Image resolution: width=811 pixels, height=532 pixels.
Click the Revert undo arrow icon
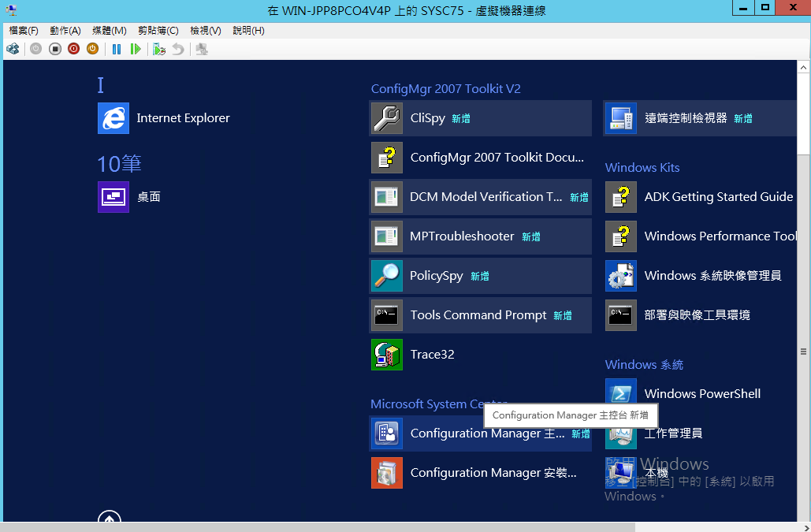tap(178, 49)
